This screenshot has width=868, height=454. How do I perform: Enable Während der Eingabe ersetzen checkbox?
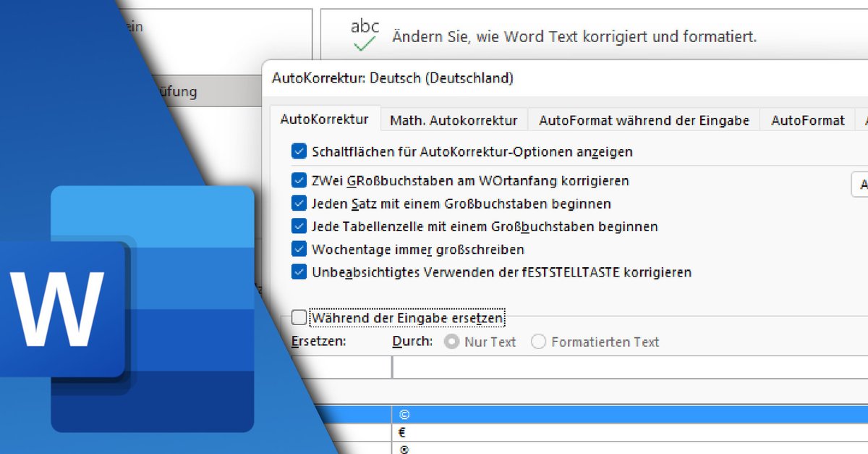click(299, 317)
